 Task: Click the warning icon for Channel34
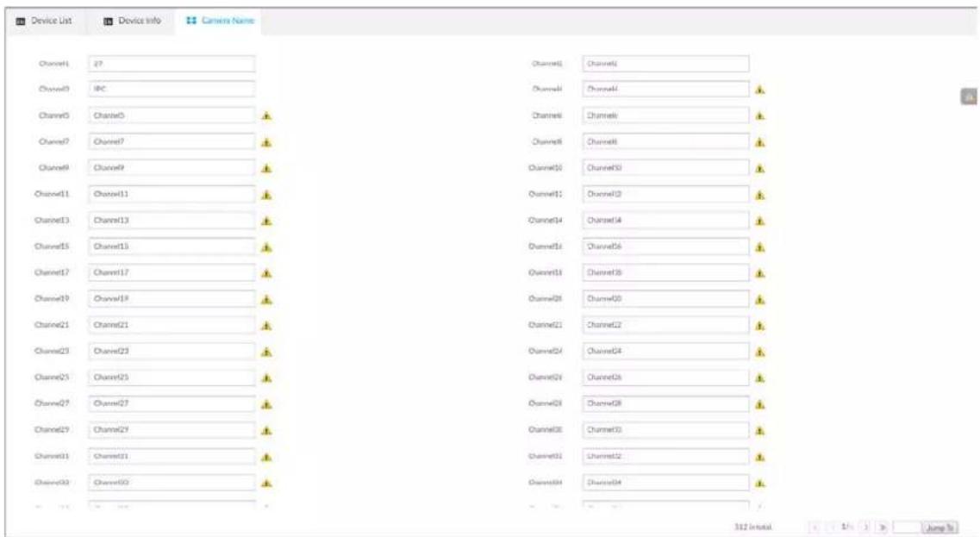[x=760, y=484]
